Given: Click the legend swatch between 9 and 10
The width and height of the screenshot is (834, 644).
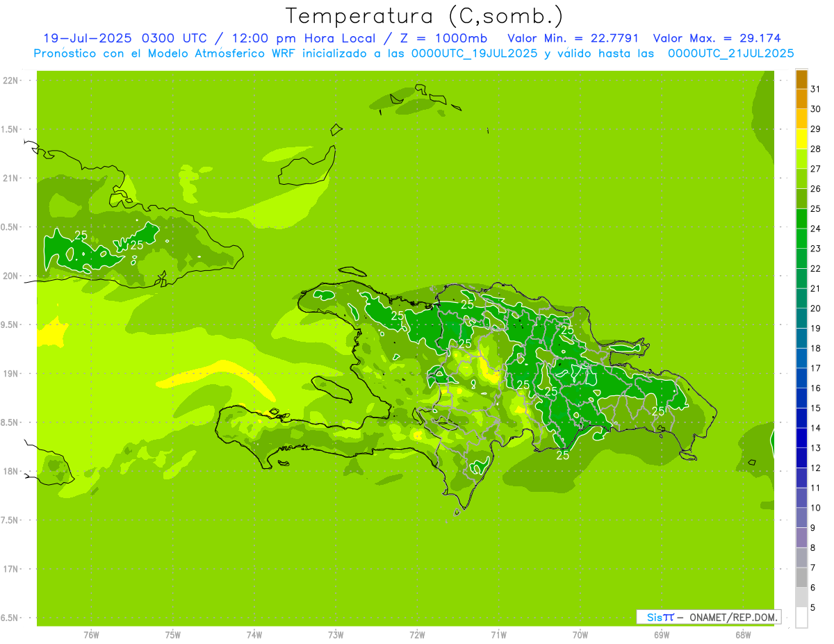Looking at the screenshot, I should (x=801, y=518).
